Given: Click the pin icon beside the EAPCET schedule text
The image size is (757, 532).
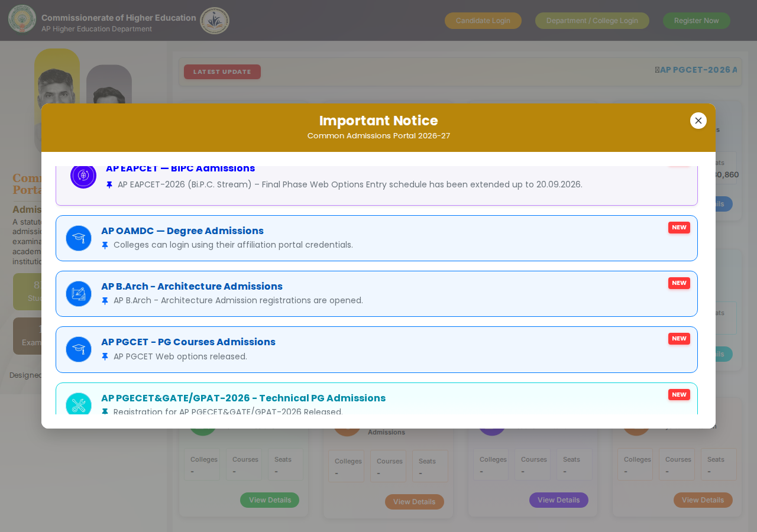Looking at the screenshot, I should point(109,185).
